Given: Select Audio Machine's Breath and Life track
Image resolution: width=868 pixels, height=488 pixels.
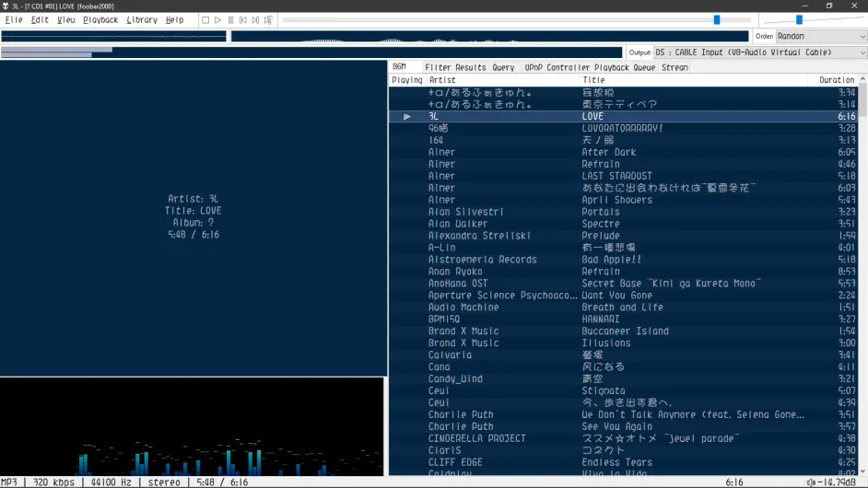Looking at the screenshot, I should click(623, 308).
